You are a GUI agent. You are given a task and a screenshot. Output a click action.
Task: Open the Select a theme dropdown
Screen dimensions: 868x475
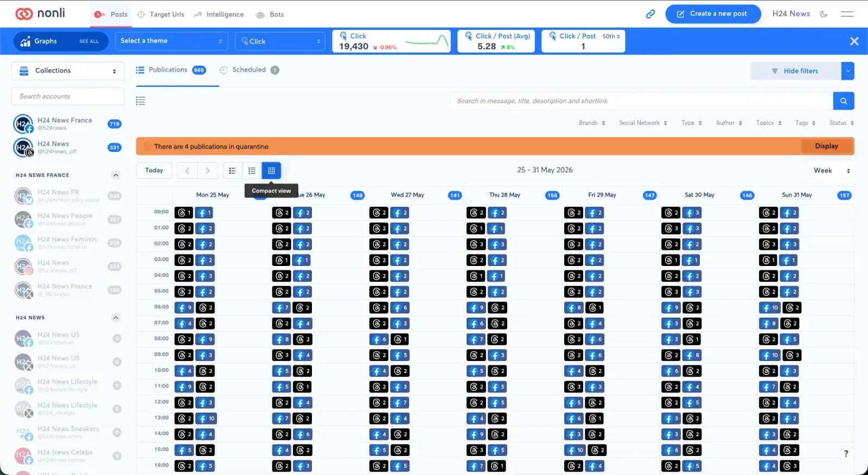171,41
